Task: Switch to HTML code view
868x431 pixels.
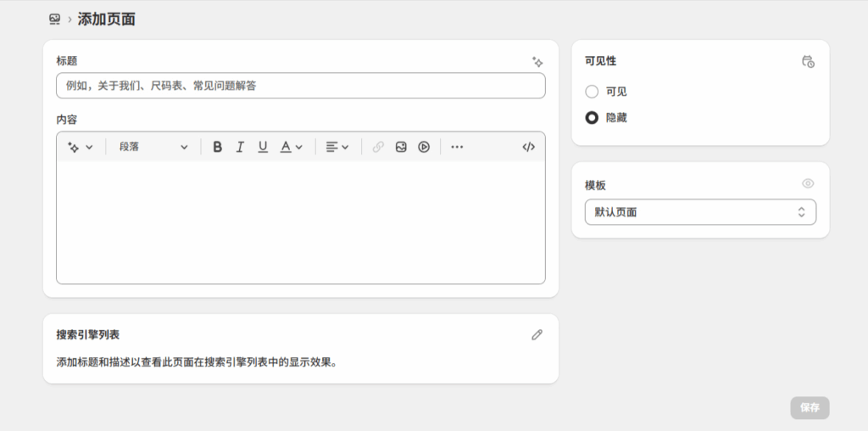Action: tap(528, 147)
